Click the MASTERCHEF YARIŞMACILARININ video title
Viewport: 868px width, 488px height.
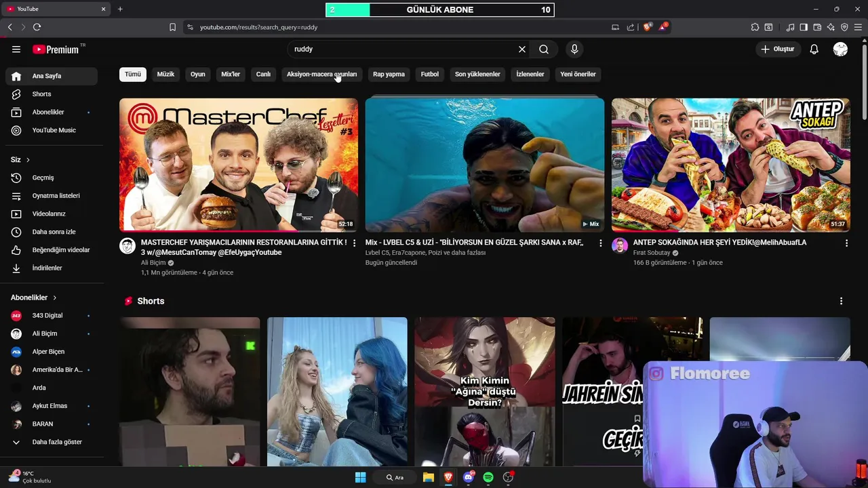tap(243, 247)
